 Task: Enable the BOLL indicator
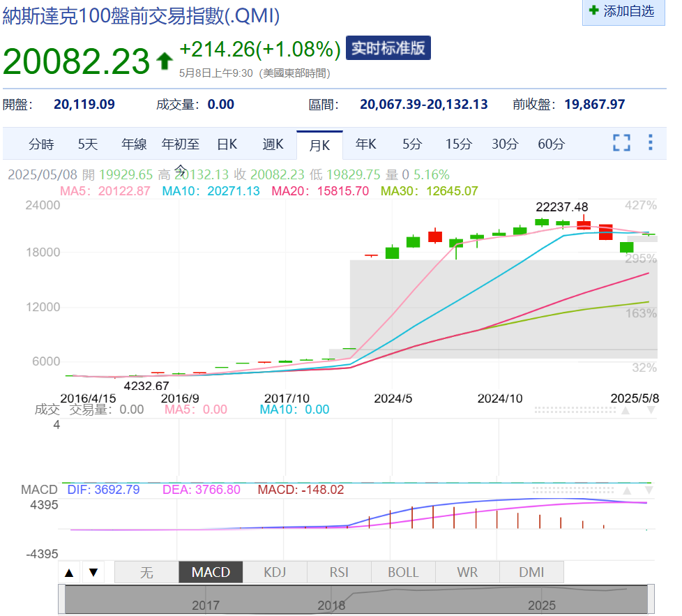pyautogui.click(x=403, y=573)
